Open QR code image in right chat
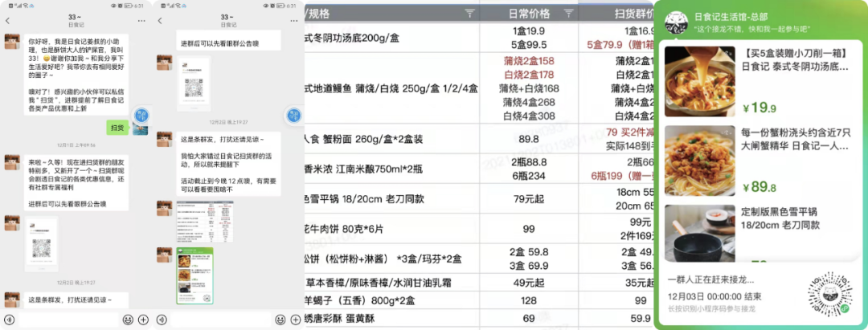Screen dimensions: 868x330 tap(193, 84)
